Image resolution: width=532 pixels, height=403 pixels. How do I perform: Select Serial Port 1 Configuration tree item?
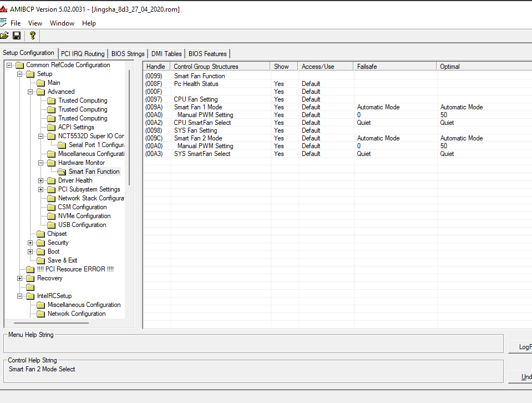(x=97, y=145)
